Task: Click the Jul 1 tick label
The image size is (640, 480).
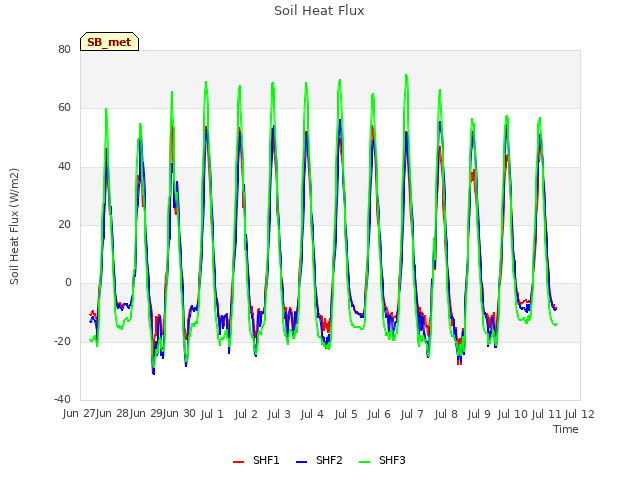Action: [212, 414]
